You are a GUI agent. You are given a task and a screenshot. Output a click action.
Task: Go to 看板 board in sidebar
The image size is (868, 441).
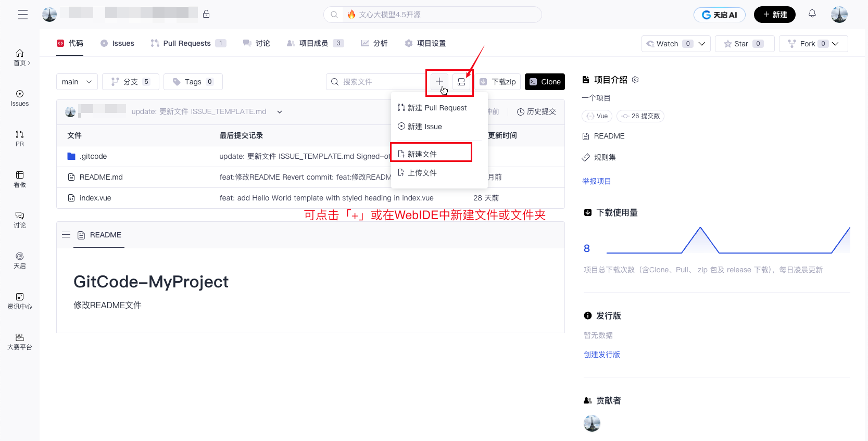[20, 179]
